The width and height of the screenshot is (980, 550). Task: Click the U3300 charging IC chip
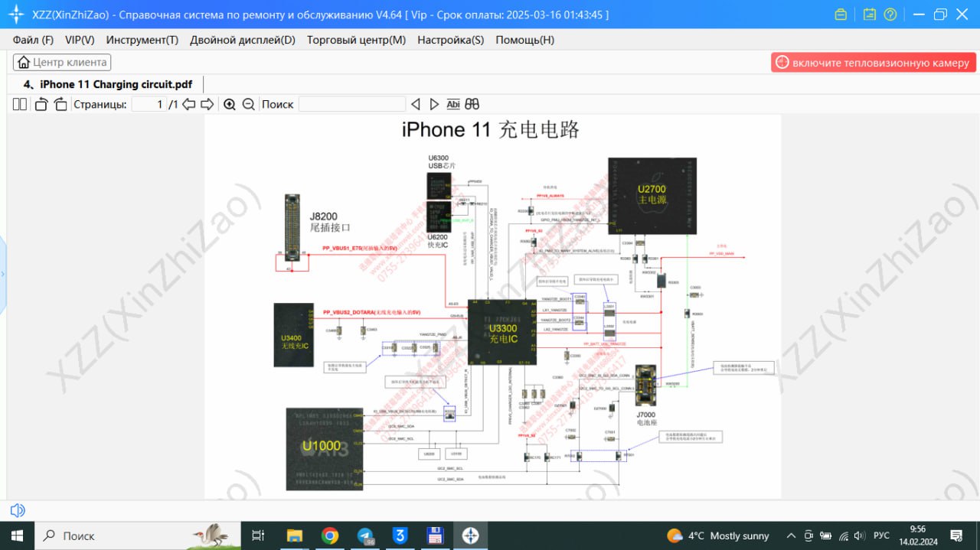click(x=503, y=333)
